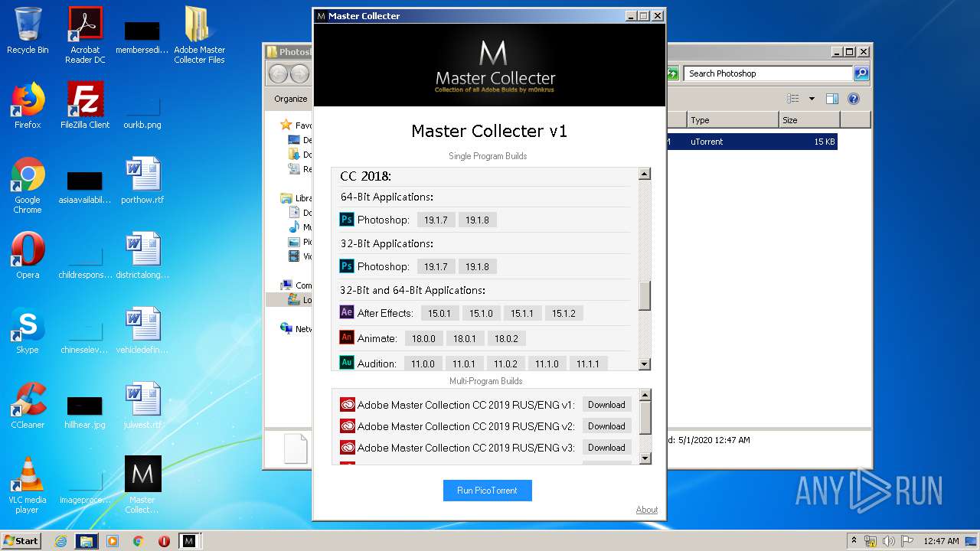This screenshot has width=980, height=551.
Task: Select Audition version 11.0.0
Action: (x=423, y=364)
